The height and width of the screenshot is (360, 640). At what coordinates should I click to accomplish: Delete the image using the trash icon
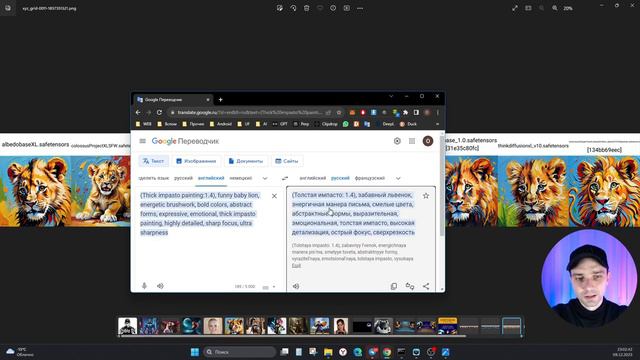click(x=307, y=8)
